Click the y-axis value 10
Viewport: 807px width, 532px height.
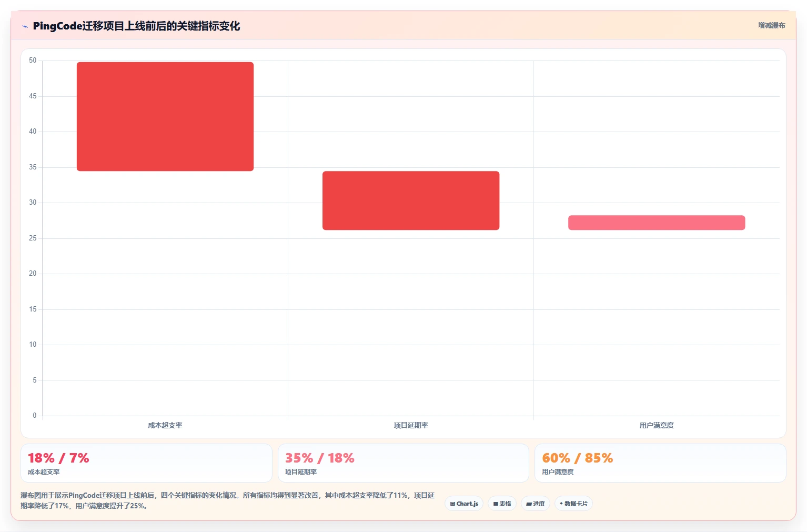pyautogui.click(x=33, y=345)
